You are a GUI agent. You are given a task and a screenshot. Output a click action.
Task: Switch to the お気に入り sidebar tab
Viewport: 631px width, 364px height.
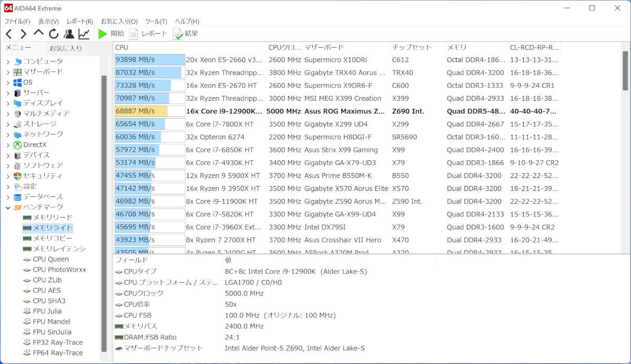[x=66, y=48]
